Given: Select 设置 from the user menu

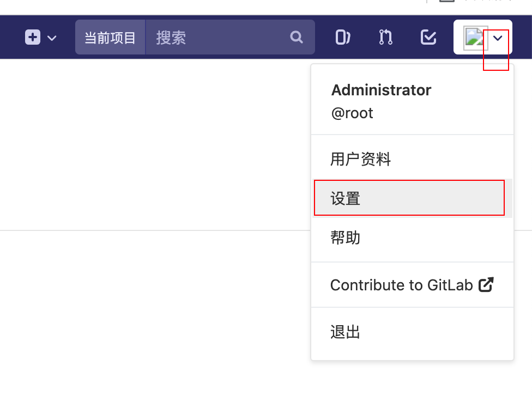Looking at the screenshot, I should click(x=346, y=198).
